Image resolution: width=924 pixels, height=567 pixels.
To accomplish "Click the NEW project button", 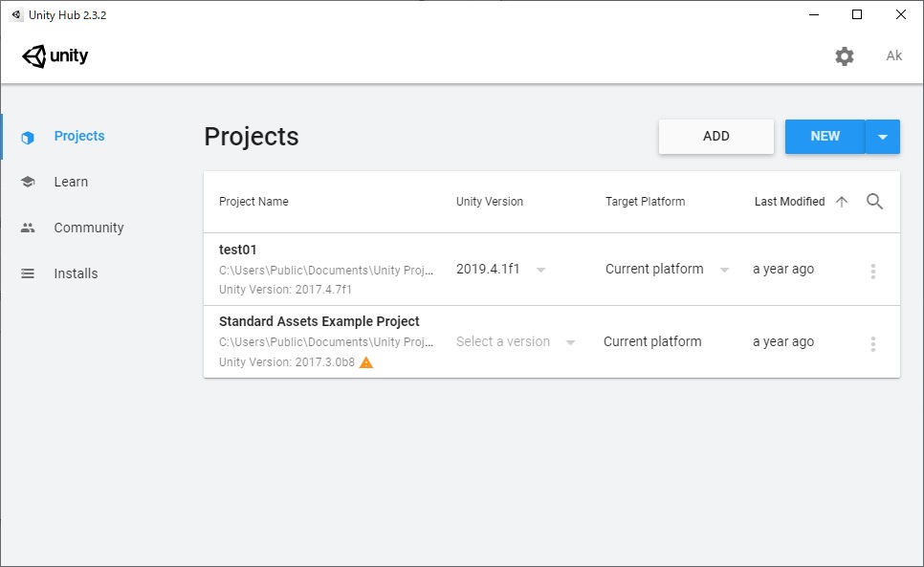I will click(x=825, y=137).
